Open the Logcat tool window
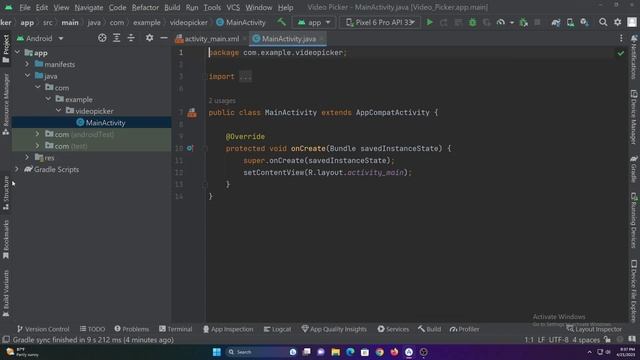Viewport: 640px width, 360px height. point(277,329)
